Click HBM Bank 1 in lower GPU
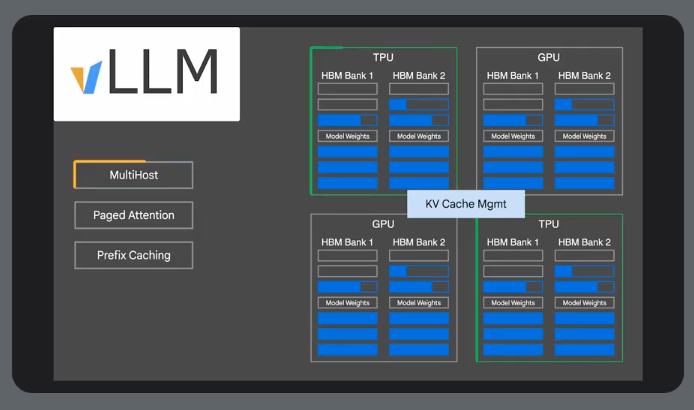The width and height of the screenshot is (694, 410). click(x=347, y=242)
